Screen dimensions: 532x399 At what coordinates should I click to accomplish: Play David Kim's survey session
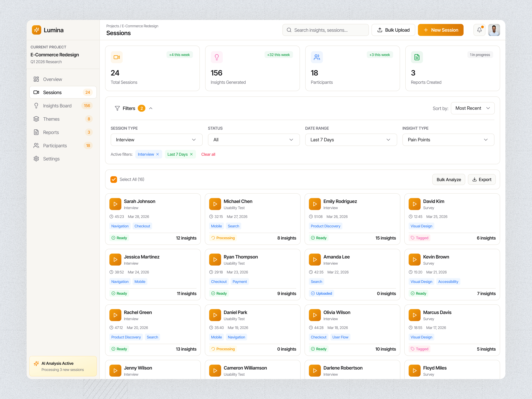pyautogui.click(x=415, y=204)
